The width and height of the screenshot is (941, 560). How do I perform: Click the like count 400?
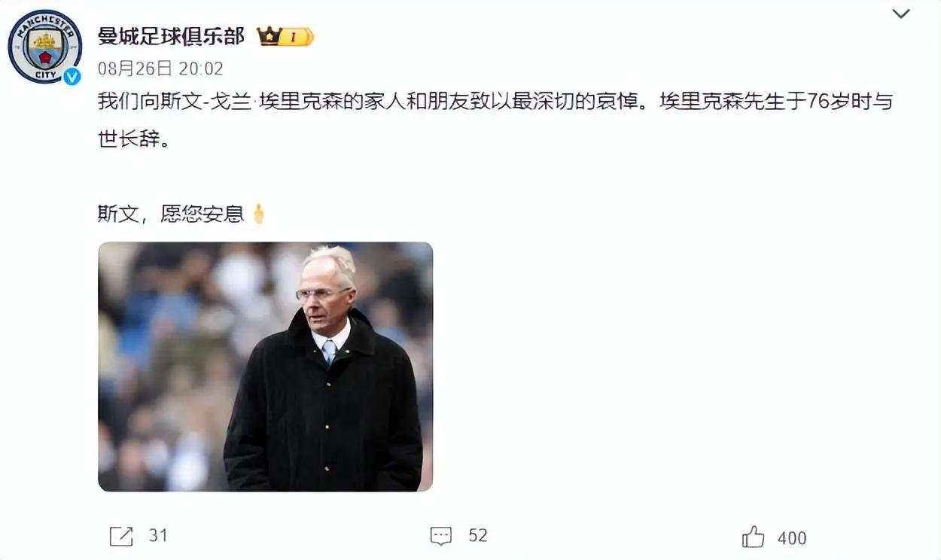792,538
